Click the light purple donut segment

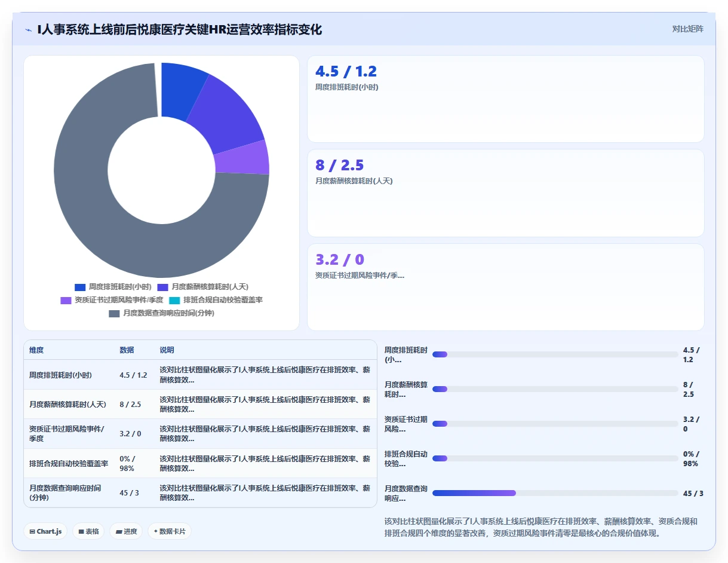242,158
